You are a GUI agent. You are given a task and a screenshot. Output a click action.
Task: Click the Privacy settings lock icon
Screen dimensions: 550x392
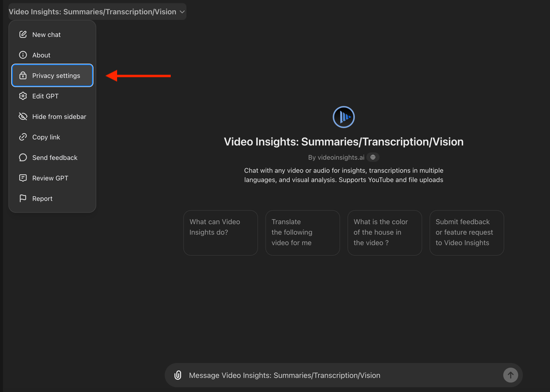pos(23,76)
